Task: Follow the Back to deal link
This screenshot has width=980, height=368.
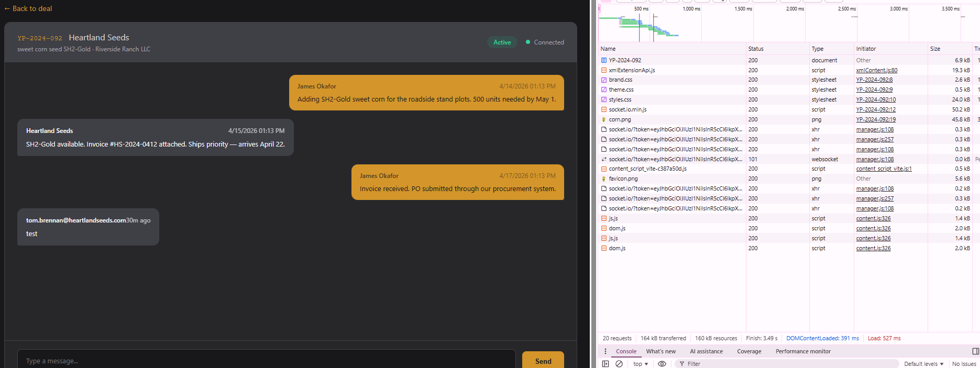Action: click(x=28, y=8)
